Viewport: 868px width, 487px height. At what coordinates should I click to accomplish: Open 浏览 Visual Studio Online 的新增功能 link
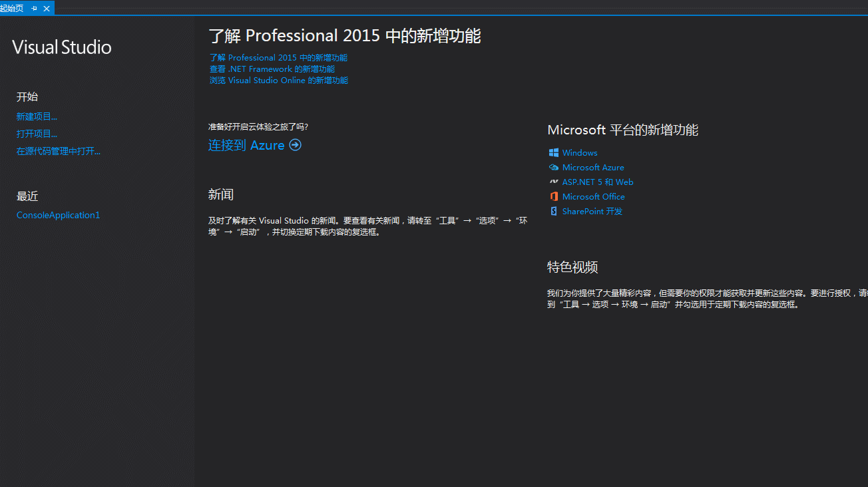pyautogui.click(x=278, y=81)
